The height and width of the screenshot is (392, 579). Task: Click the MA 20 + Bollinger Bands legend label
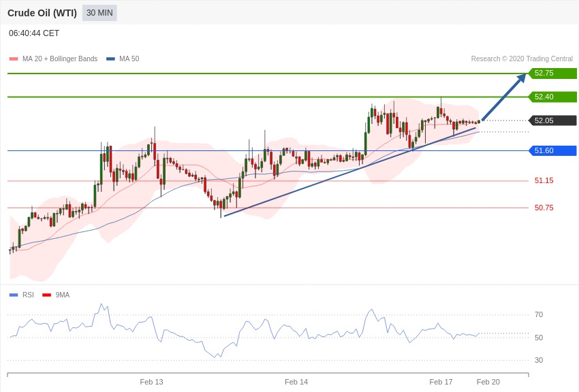60,59
